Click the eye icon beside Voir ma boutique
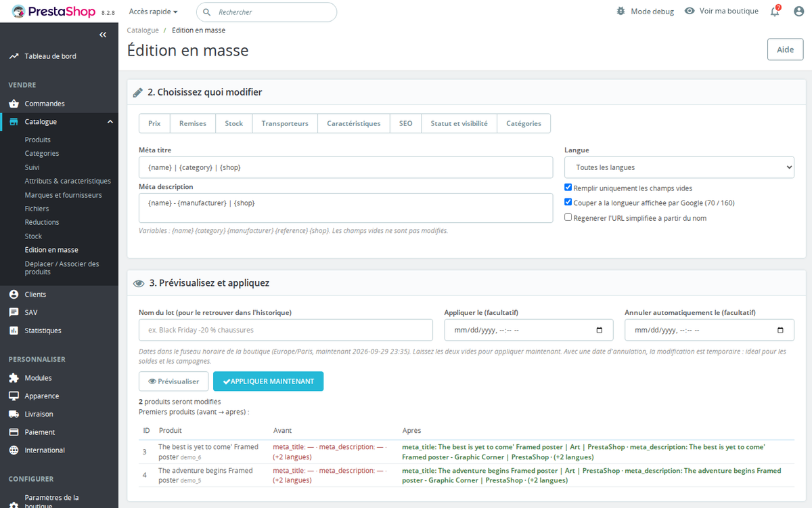This screenshot has width=812, height=508. pos(690,12)
